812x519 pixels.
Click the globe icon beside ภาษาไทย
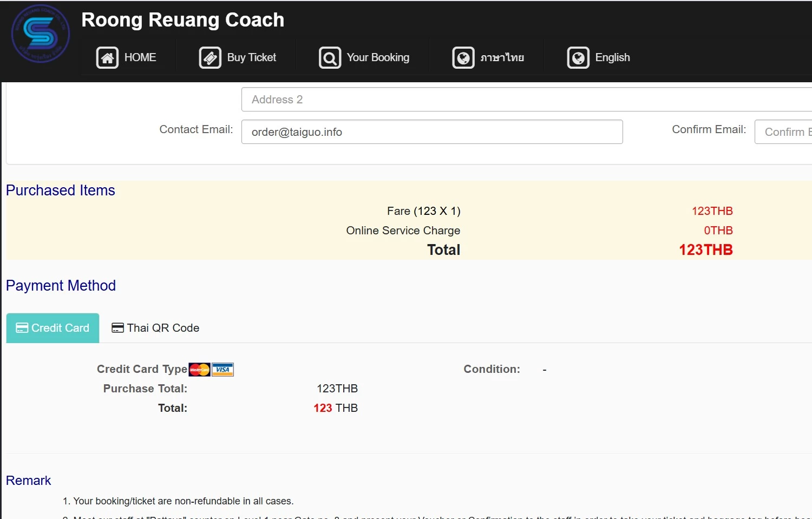point(463,57)
